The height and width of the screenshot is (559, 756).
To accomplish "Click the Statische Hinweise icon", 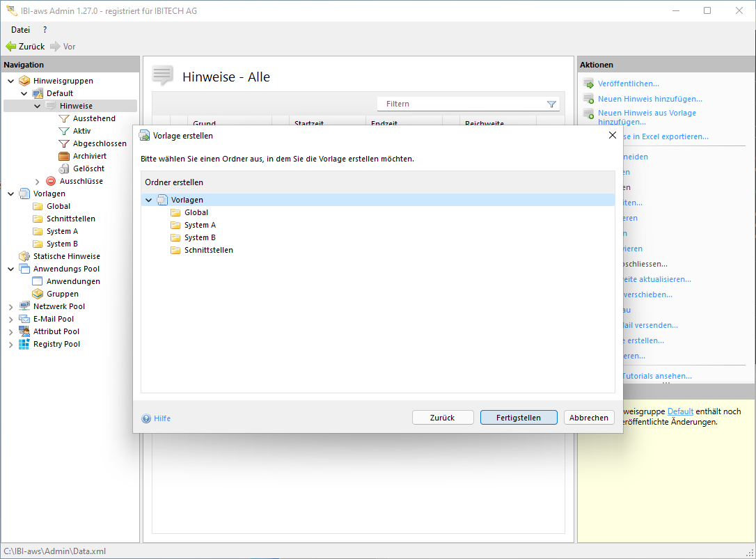I will tap(24, 256).
